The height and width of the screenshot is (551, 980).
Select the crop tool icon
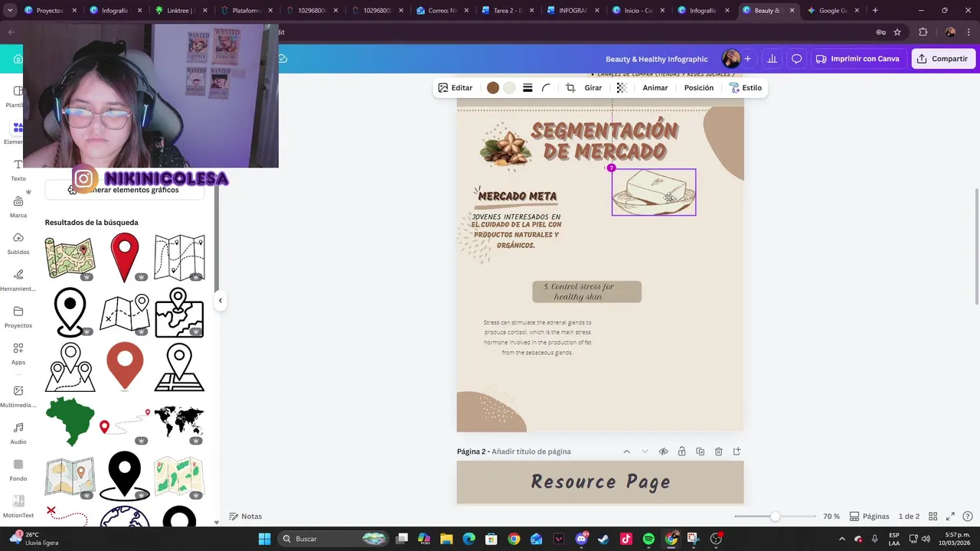click(570, 88)
